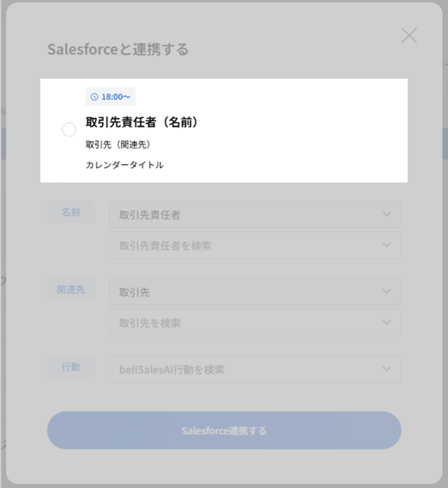Click the 関連先 label tag
This screenshot has height=488, width=448.
[70, 289]
